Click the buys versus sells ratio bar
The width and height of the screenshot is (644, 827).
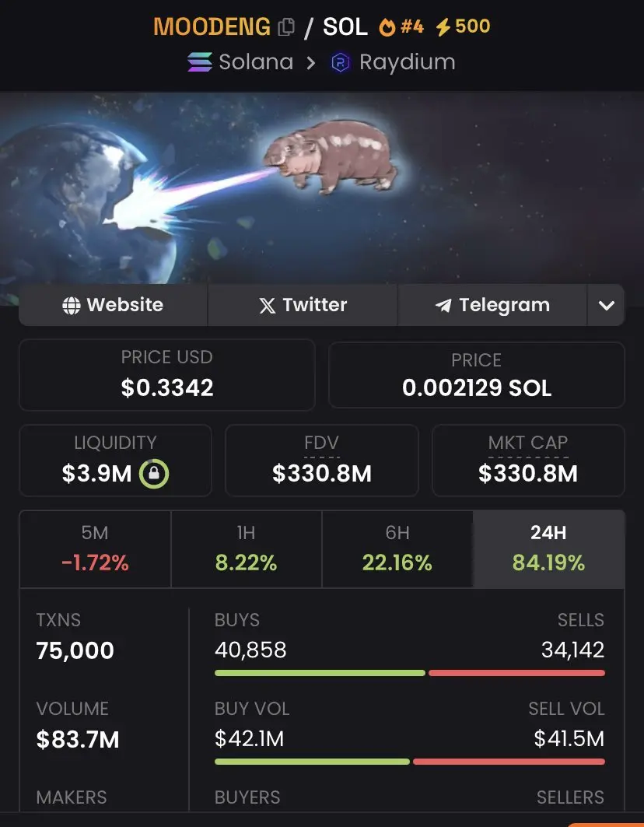409,673
